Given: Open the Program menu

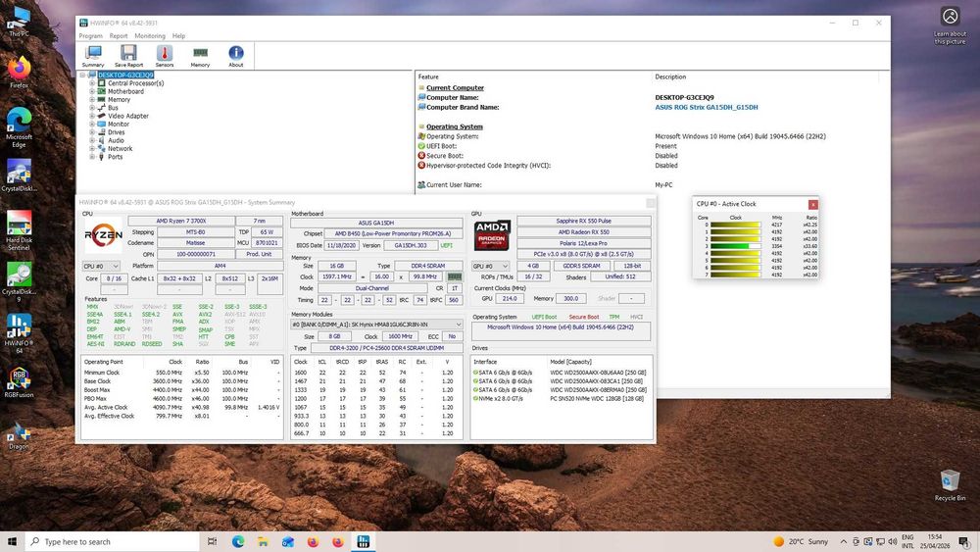Looking at the screenshot, I should point(90,36).
